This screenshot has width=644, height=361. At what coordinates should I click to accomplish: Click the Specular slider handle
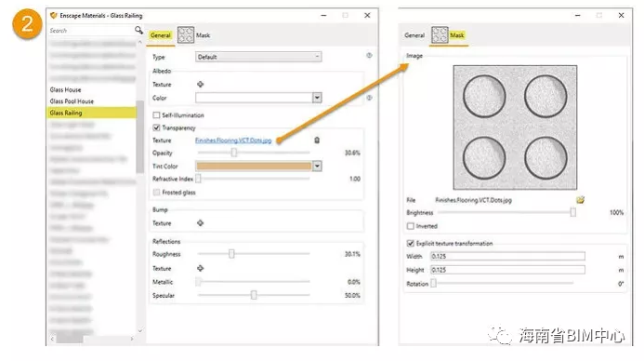(254, 295)
